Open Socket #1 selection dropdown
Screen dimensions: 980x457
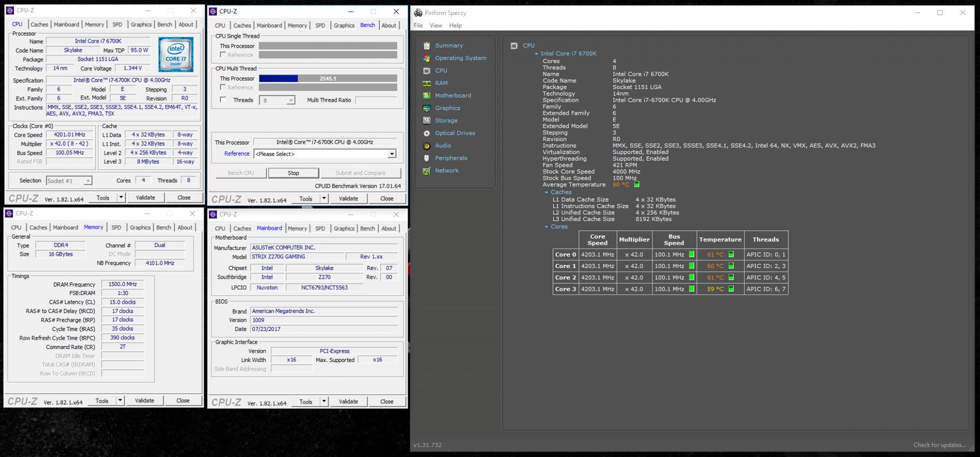88,181
